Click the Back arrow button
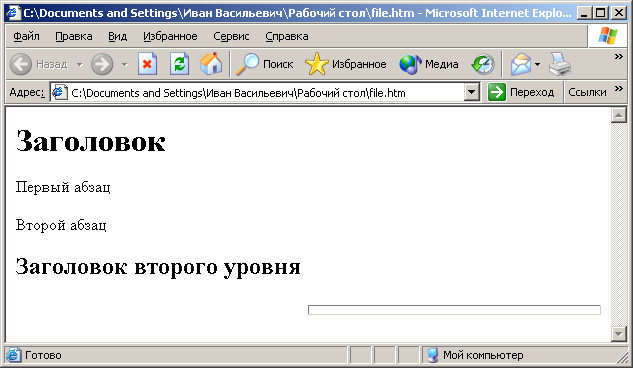Viewport: 633px width, 368px height. [21, 64]
